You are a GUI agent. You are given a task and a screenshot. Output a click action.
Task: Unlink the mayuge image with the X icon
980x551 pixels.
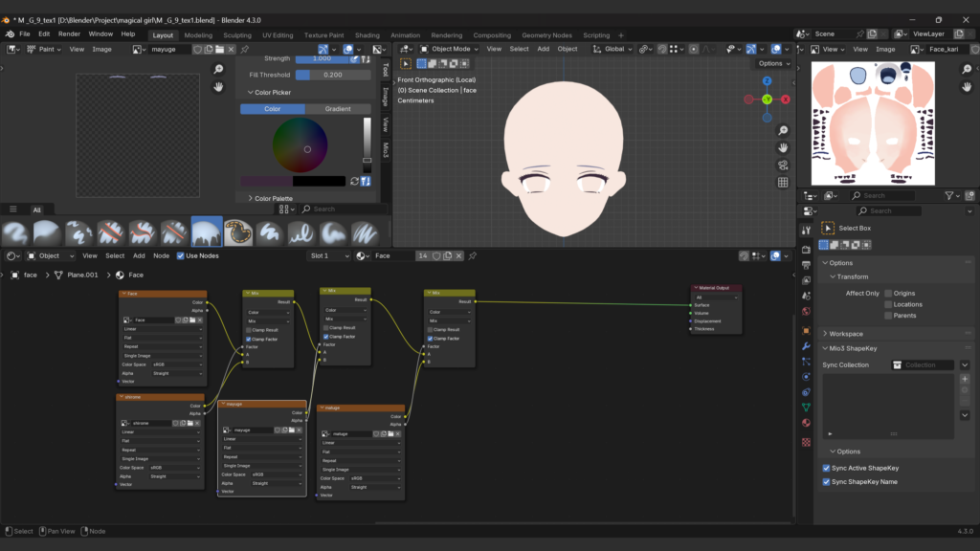point(233,49)
